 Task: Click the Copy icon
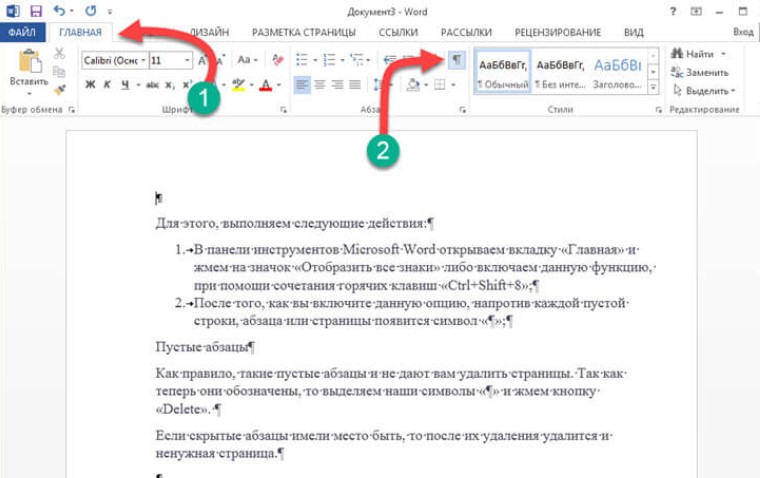pos(59,72)
